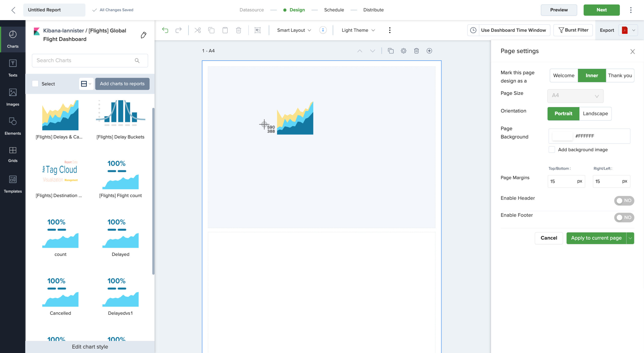The width and height of the screenshot is (644, 353).
Task: Click Use Dashboard Time Window
Action: click(x=513, y=30)
